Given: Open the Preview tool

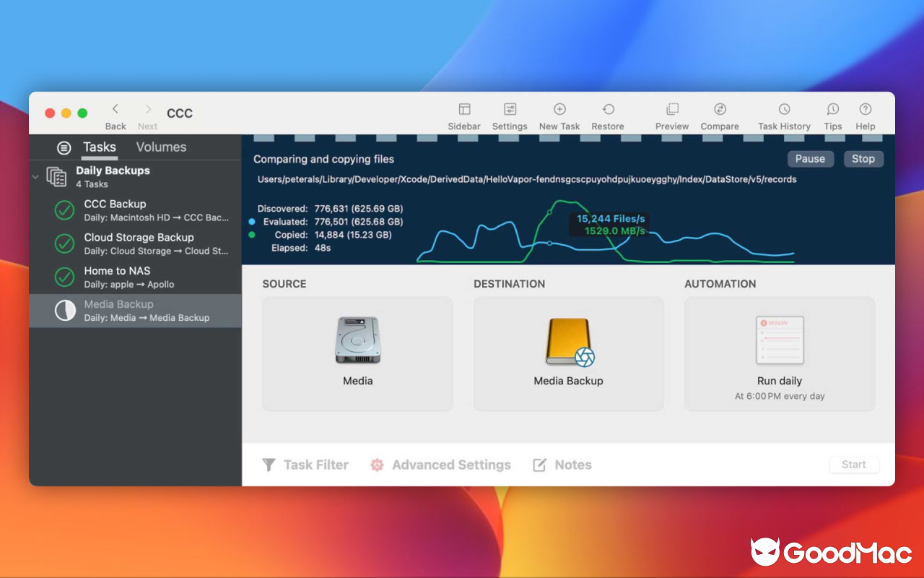Looking at the screenshot, I should [671, 114].
